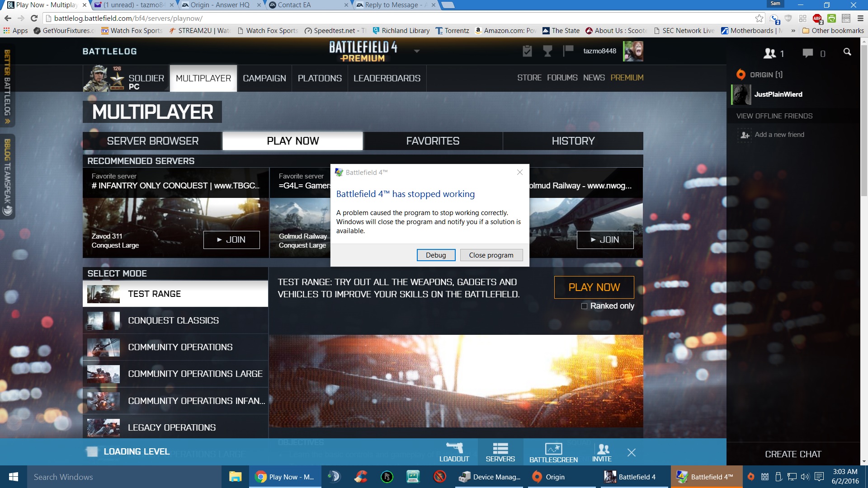Viewport: 868px width, 488px height.
Task: Click Close program in crash dialog
Action: pos(491,255)
